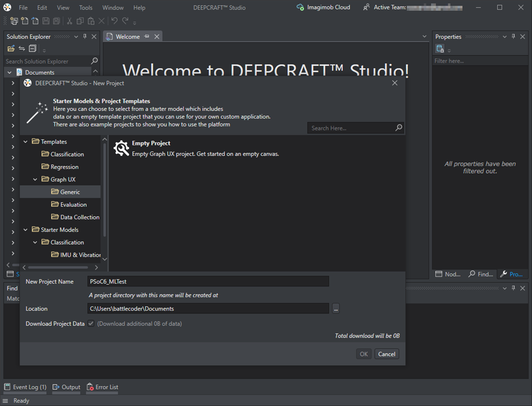532x406 pixels.
Task: Collapse the Graph UX folder
Action: (36, 179)
